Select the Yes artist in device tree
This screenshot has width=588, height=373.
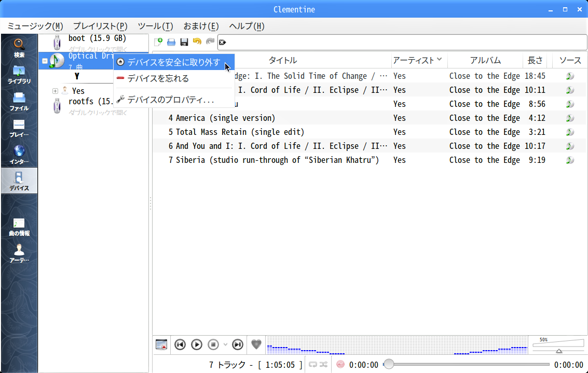[x=78, y=91]
